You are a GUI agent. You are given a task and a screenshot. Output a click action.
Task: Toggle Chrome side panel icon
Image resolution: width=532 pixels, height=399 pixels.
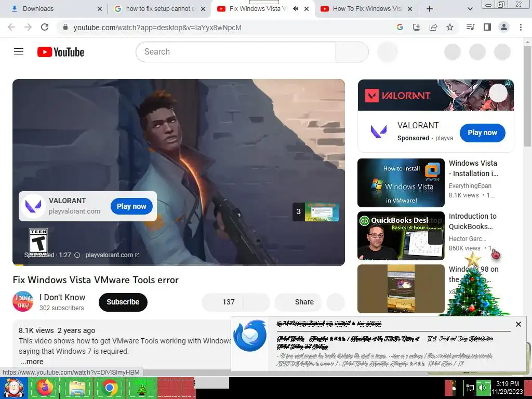487,27
